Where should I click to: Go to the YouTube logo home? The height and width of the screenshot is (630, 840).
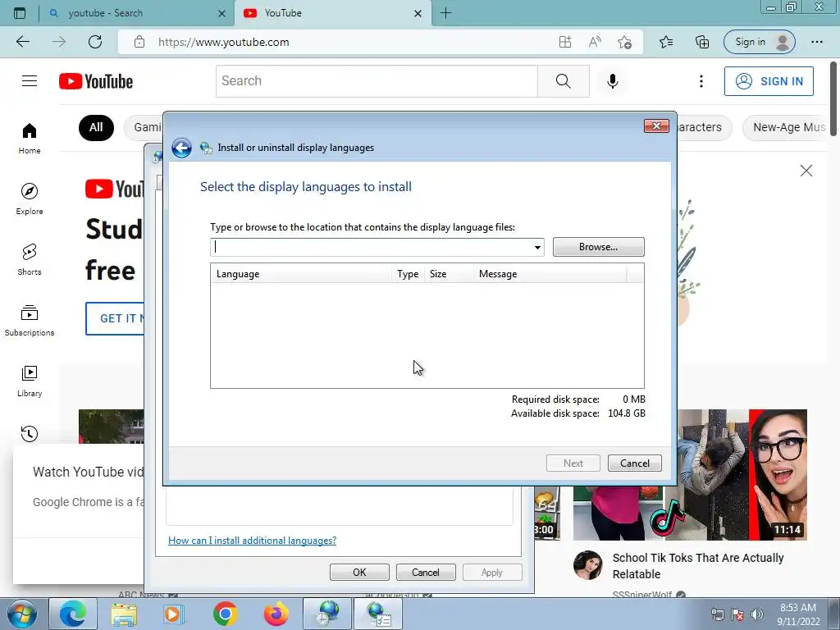click(96, 81)
